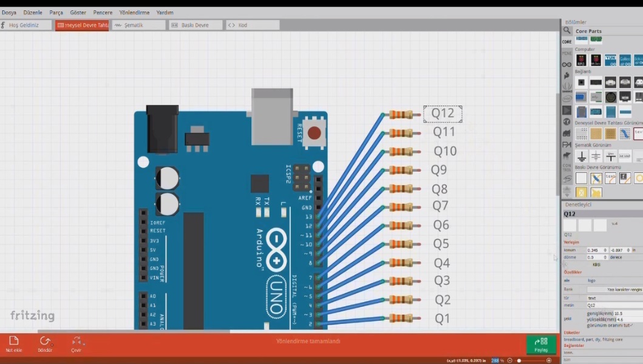This screenshot has height=364, width=643.
Task: Select the power label schematic part
Action: tap(610, 156)
